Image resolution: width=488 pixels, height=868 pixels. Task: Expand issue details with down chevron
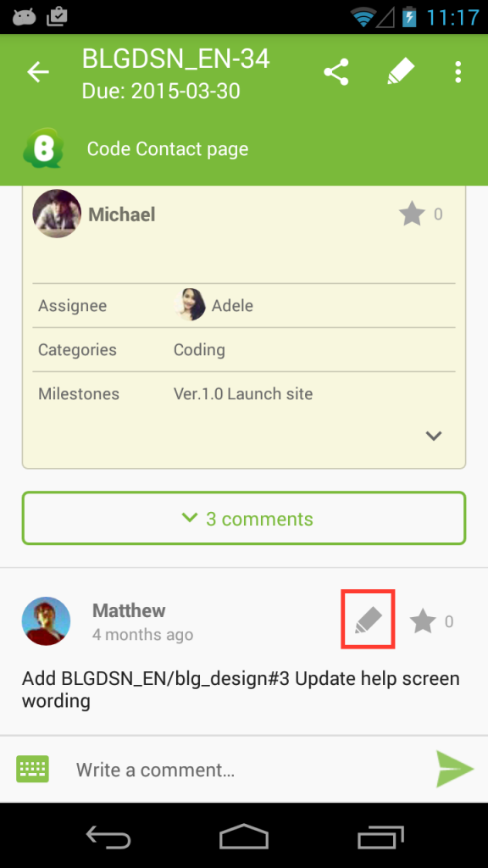click(433, 436)
